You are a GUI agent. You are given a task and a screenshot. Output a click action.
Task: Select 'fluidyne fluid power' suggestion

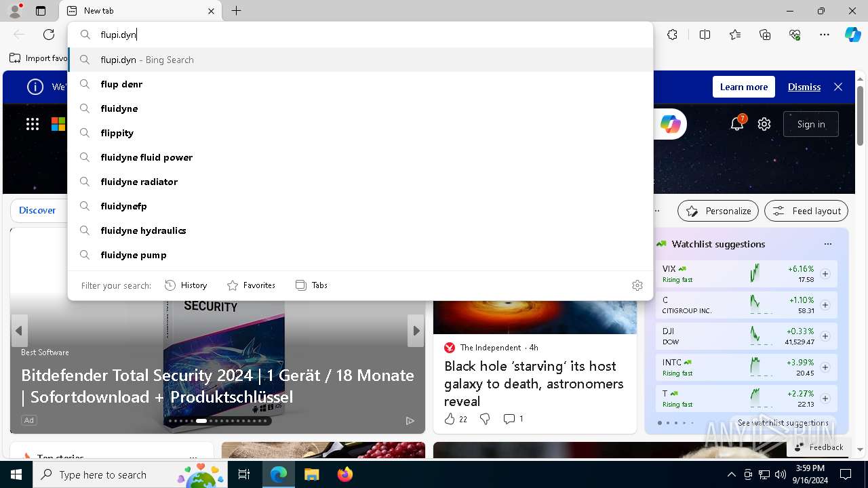(x=360, y=157)
